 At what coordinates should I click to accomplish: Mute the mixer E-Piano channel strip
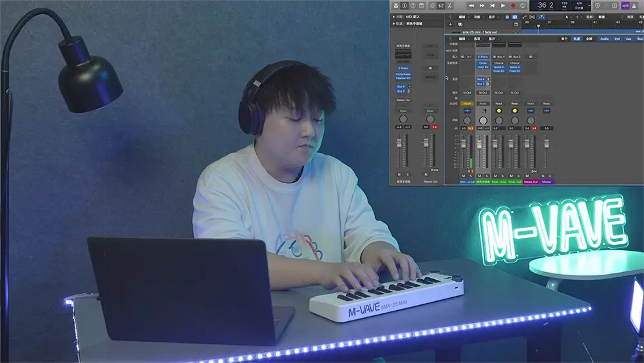click(x=479, y=176)
